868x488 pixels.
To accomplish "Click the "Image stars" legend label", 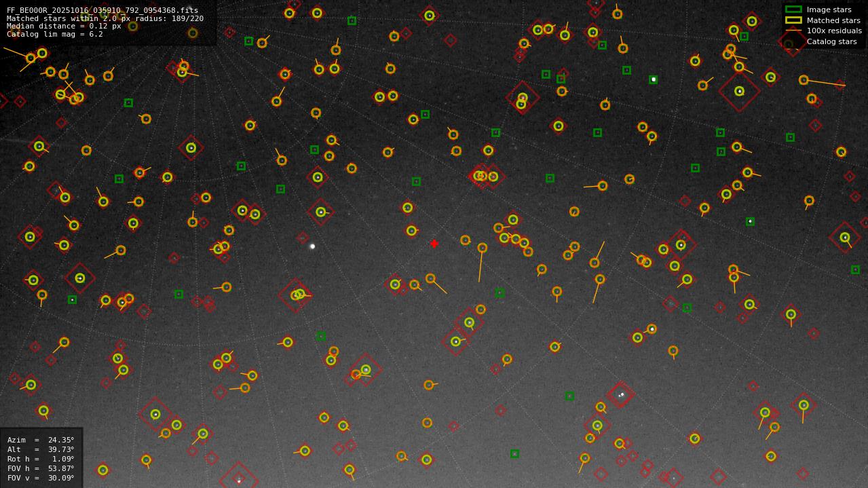I will point(829,10).
